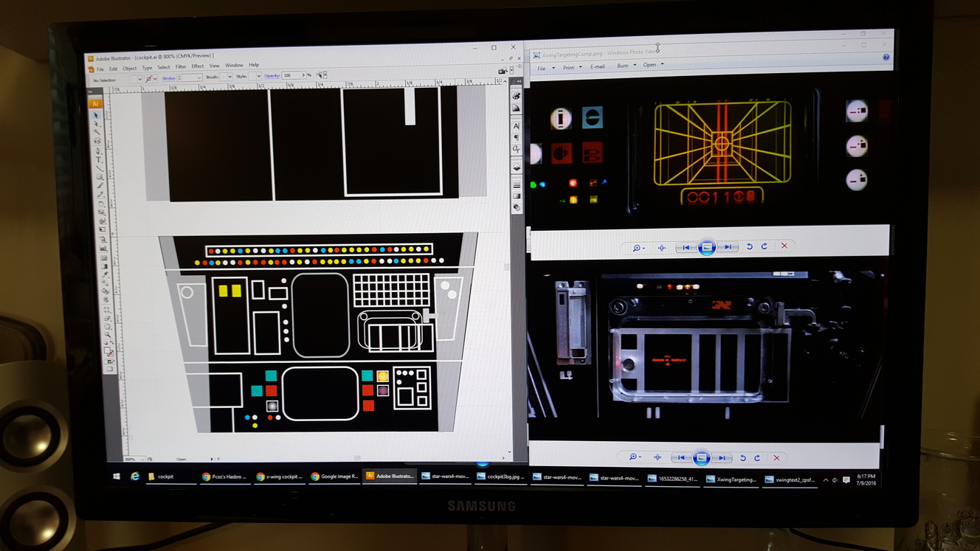The height and width of the screenshot is (551, 980).
Task: Click the help icon in XwingTargetingComp Photo Viewer
Action: [886, 58]
